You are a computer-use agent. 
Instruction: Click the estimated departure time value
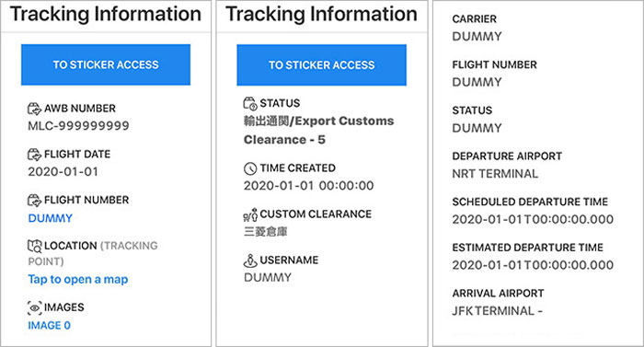click(x=533, y=265)
